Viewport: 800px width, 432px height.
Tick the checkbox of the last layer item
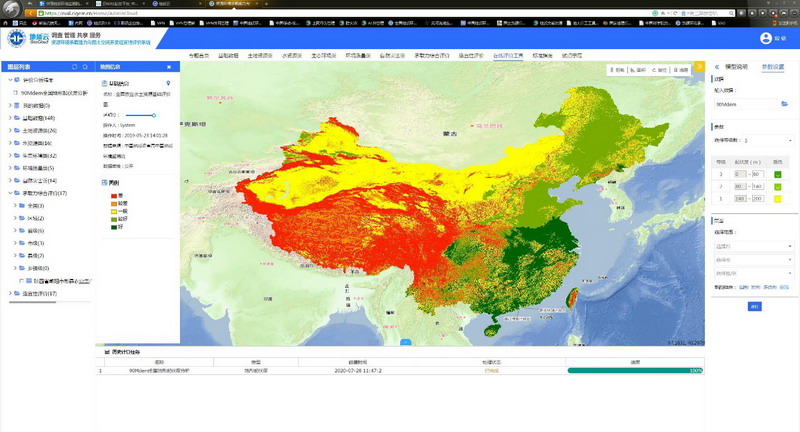[20, 282]
